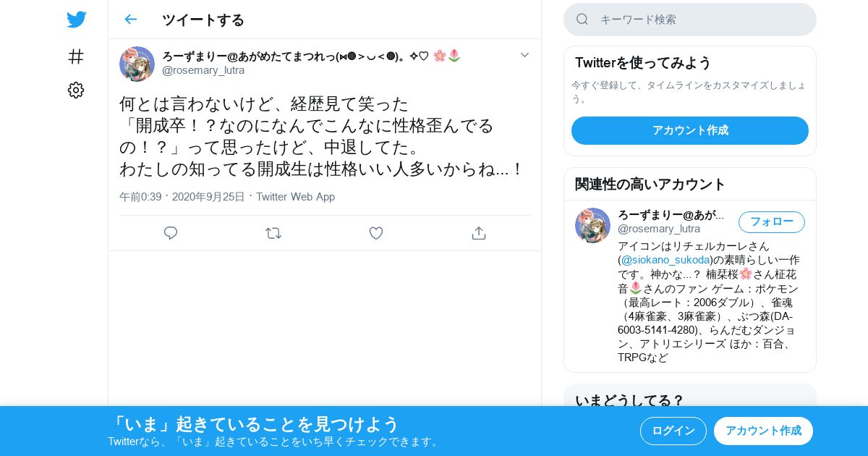Click the キーワード検索 search field
Screen dimensions: 868x456
[690, 20]
